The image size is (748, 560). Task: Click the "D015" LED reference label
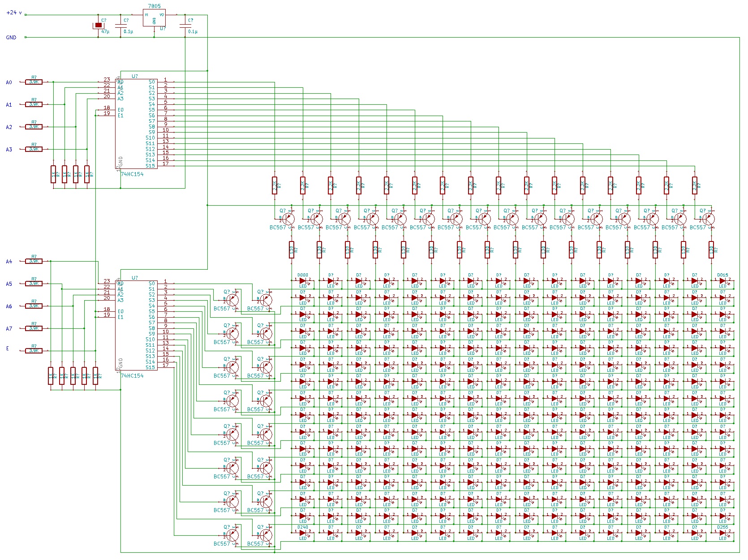coord(722,275)
